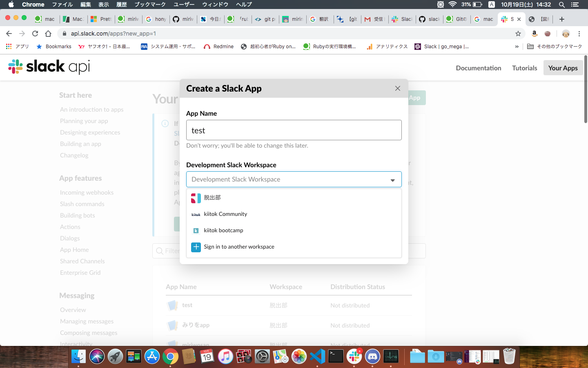Open the 'みりをapp' app row
588x368 pixels.
click(289, 325)
